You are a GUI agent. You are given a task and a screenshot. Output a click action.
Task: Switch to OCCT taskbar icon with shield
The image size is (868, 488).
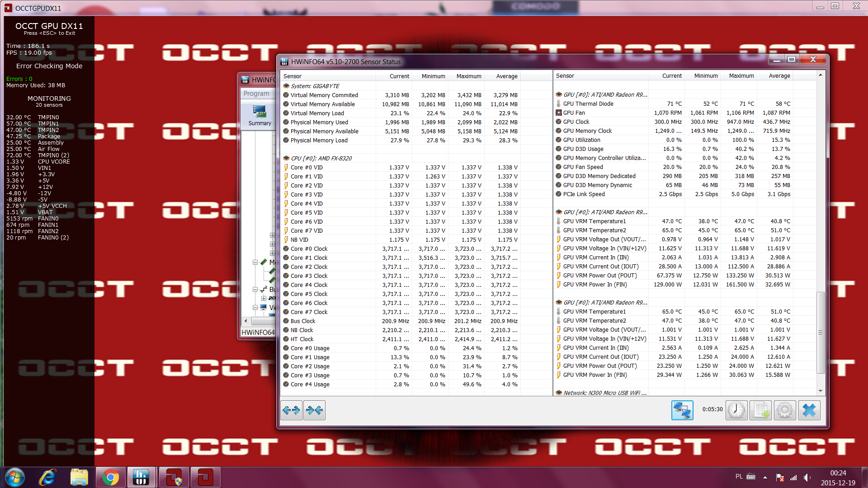(174, 477)
